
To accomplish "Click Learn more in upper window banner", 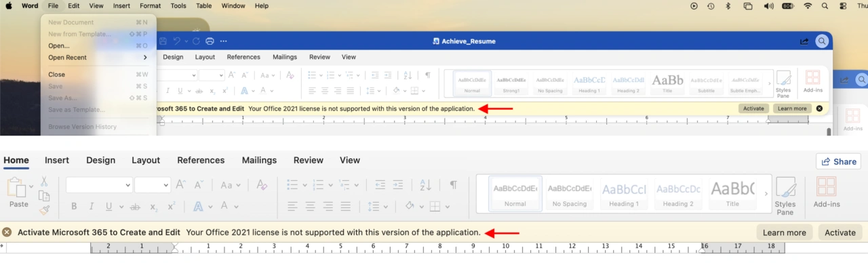I will [x=792, y=108].
